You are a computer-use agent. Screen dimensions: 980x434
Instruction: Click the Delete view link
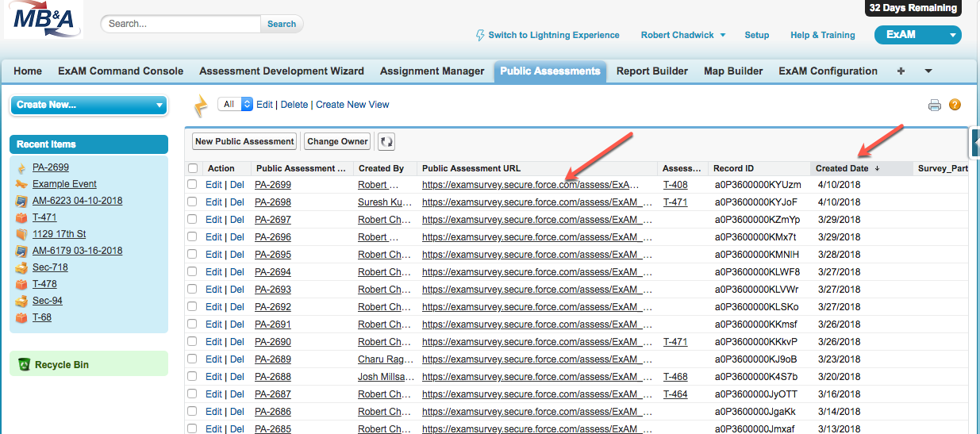[x=294, y=105]
